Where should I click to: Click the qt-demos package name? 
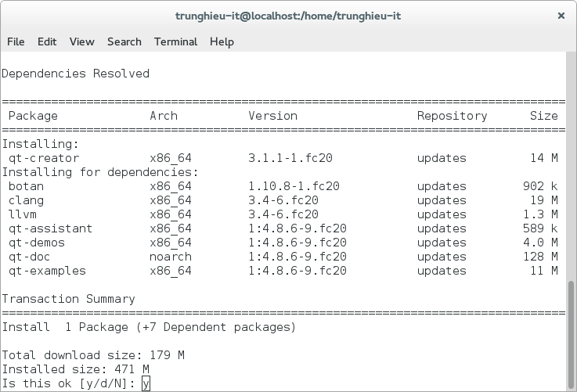click(37, 243)
